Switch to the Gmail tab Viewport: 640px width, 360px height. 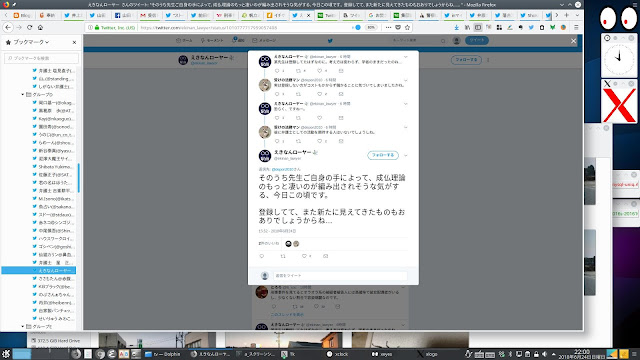tap(149, 15)
